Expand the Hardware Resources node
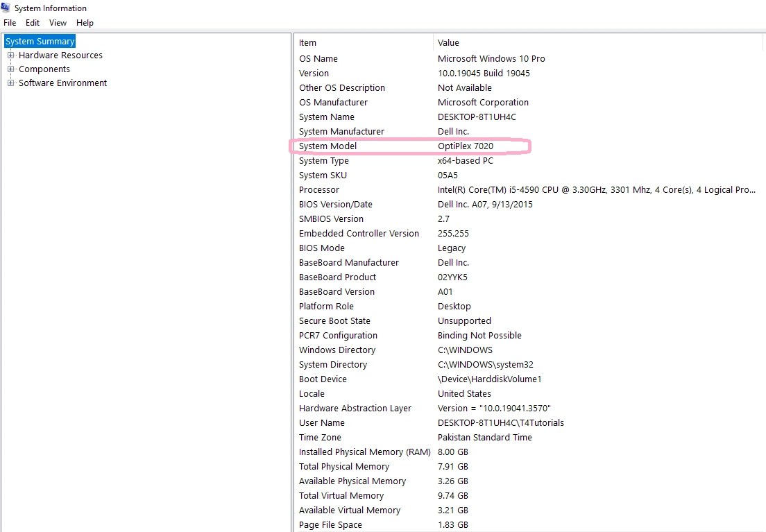This screenshot has height=532, width=766. 10,55
